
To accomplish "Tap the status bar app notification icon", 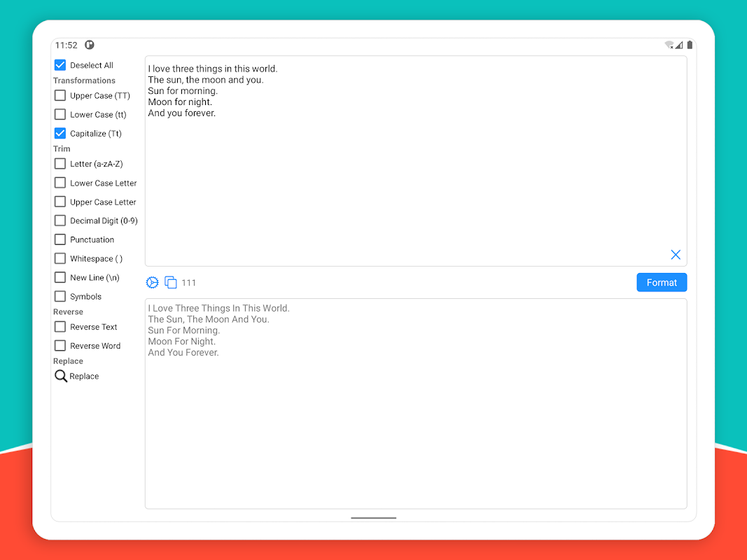I will pyautogui.click(x=90, y=45).
